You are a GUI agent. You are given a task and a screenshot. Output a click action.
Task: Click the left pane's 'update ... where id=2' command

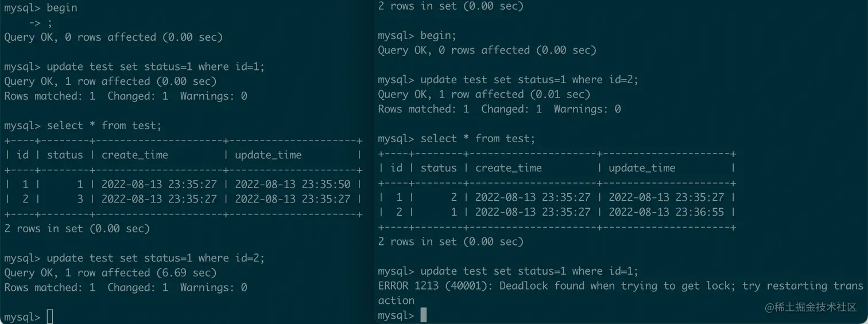pos(134,258)
